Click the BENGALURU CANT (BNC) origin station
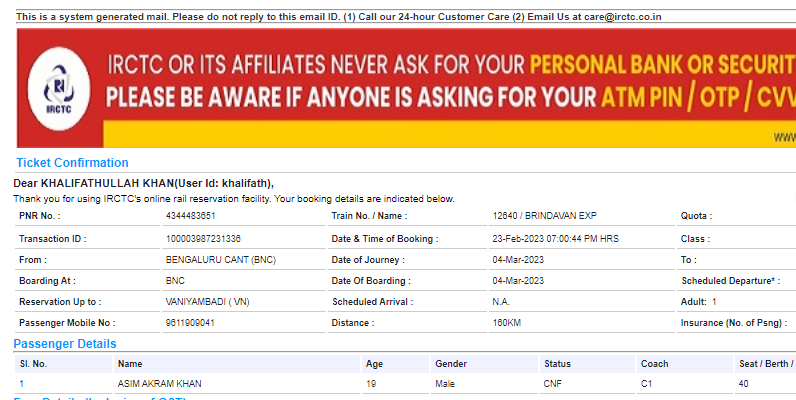 click(x=221, y=260)
